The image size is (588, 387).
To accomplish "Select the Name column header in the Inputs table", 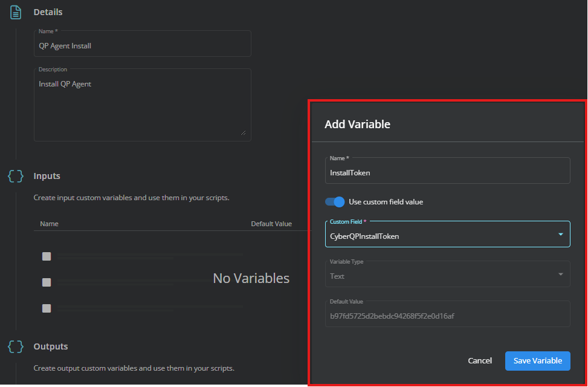I will [49, 223].
